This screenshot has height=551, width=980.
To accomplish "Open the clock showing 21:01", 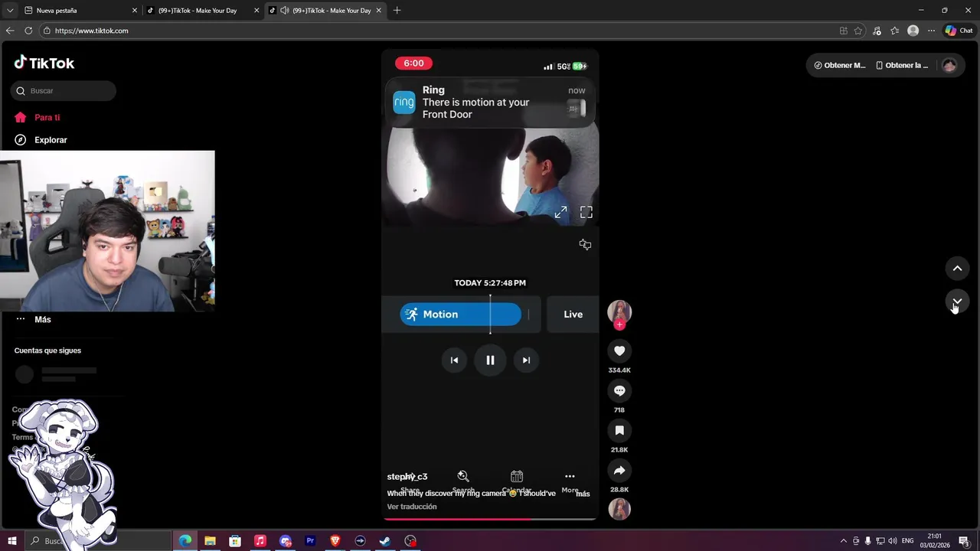I will (x=935, y=541).
